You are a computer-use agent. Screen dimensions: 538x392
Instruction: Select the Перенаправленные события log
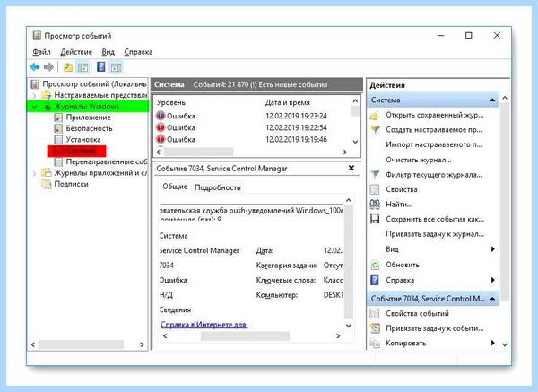click(x=101, y=161)
